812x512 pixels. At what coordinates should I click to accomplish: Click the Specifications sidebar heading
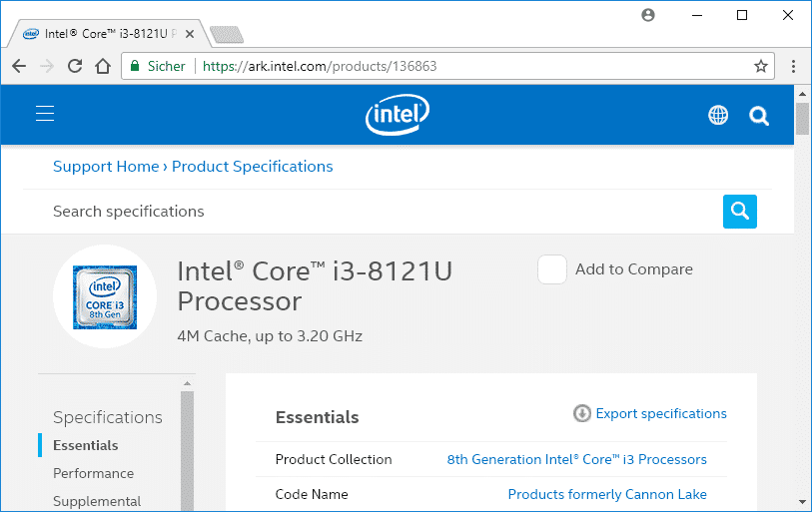(108, 417)
